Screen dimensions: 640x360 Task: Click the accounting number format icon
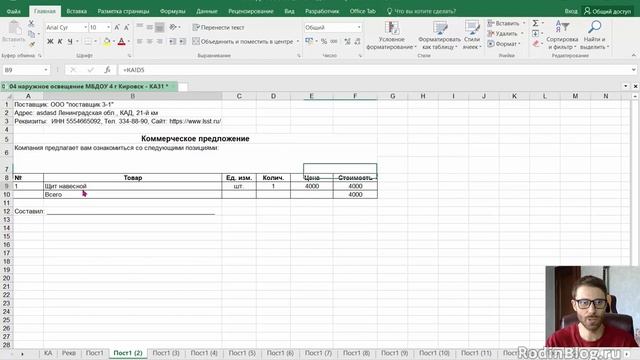[309, 41]
